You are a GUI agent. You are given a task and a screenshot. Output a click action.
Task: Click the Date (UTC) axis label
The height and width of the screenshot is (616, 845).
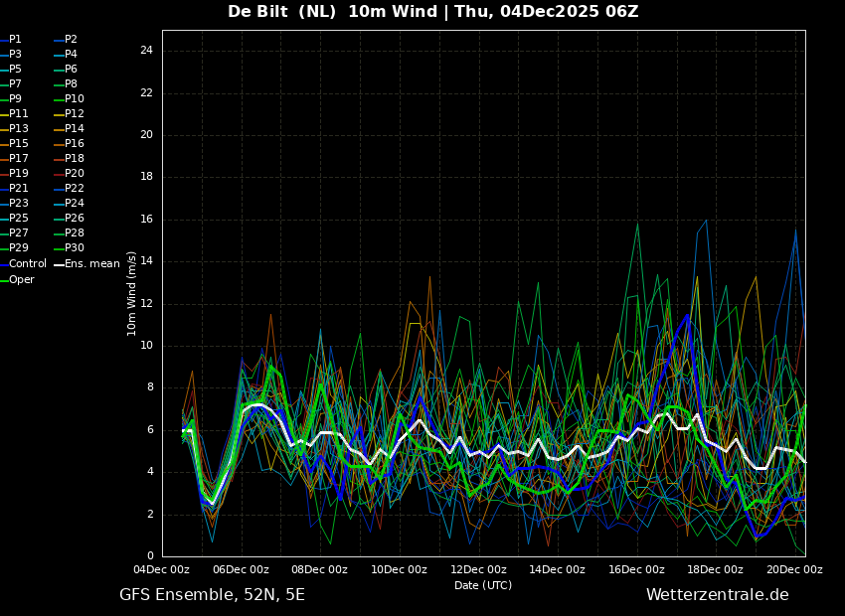click(483, 586)
